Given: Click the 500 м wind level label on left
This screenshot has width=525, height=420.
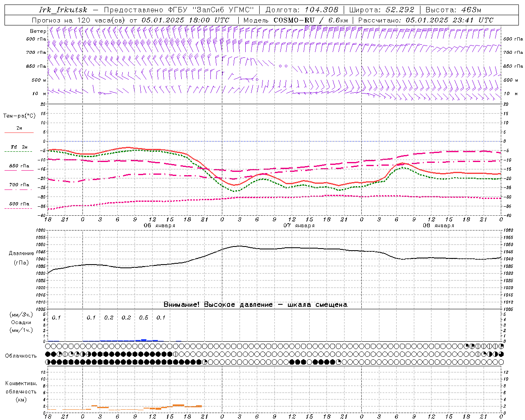Looking at the screenshot, I should click(39, 80).
